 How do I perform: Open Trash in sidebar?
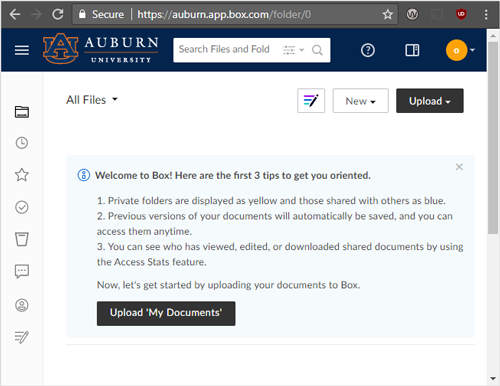point(22,239)
